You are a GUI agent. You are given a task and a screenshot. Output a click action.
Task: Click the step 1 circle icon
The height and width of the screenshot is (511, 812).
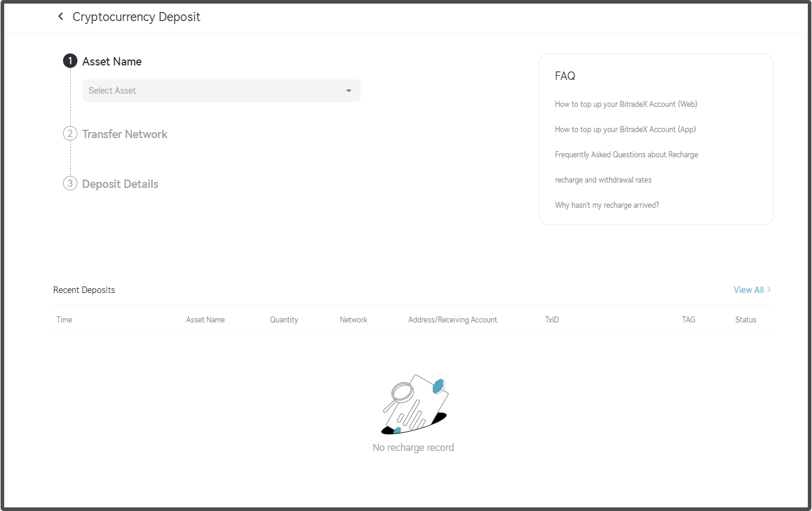click(70, 61)
